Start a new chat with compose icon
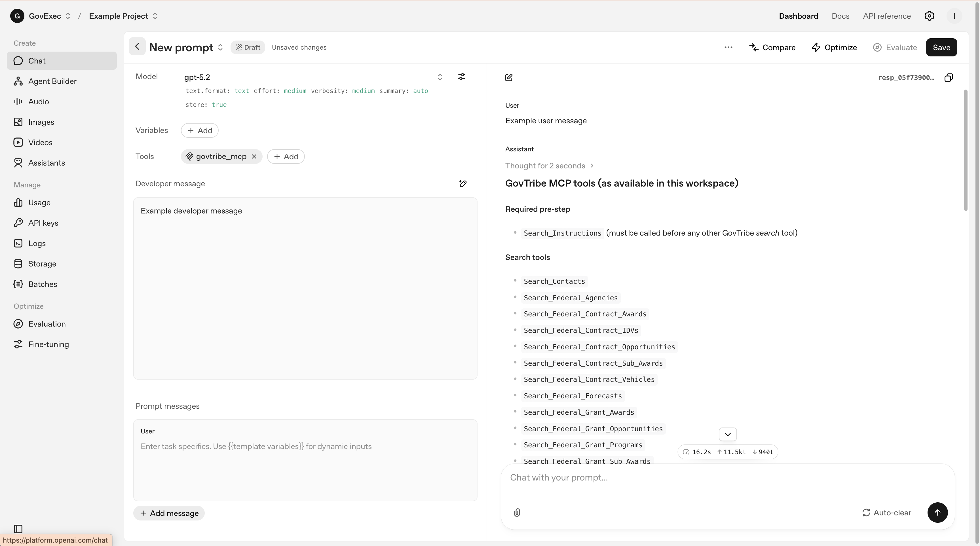The height and width of the screenshot is (546, 980). [509, 78]
